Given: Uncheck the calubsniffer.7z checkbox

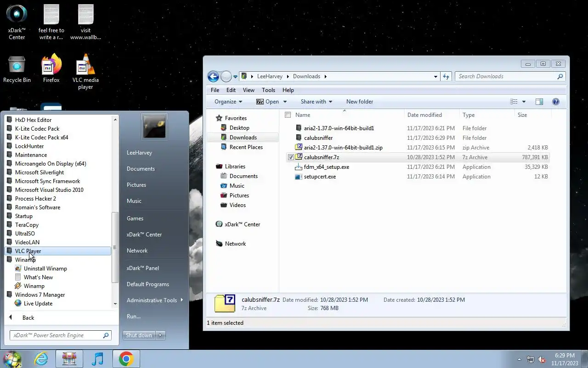Looking at the screenshot, I should tap(290, 157).
